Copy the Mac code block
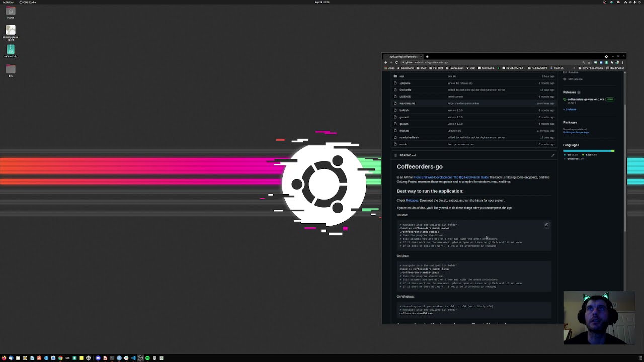Image resolution: width=644 pixels, height=362 pixels. (x=546, y=225)
